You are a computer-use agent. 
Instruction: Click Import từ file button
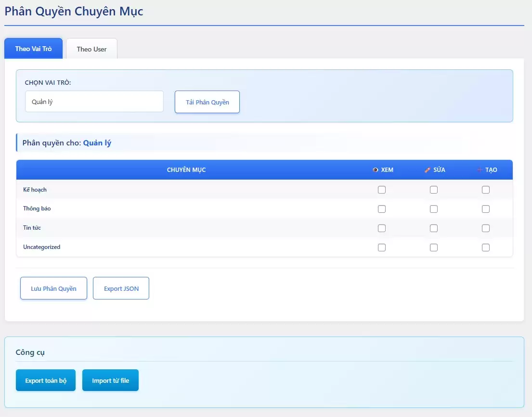pyautogui.click(x=110, y=380)
